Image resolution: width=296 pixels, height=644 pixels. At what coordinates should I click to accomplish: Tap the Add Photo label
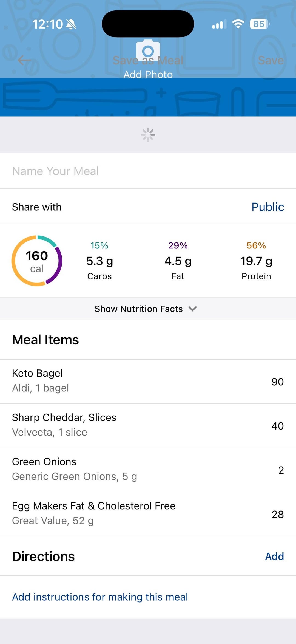(148, 74)
